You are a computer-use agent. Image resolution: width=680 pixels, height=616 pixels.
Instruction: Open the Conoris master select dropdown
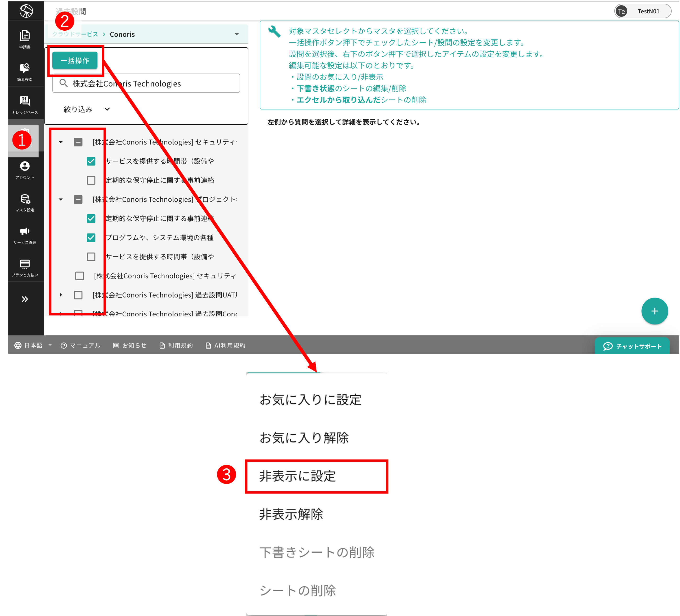236,34
